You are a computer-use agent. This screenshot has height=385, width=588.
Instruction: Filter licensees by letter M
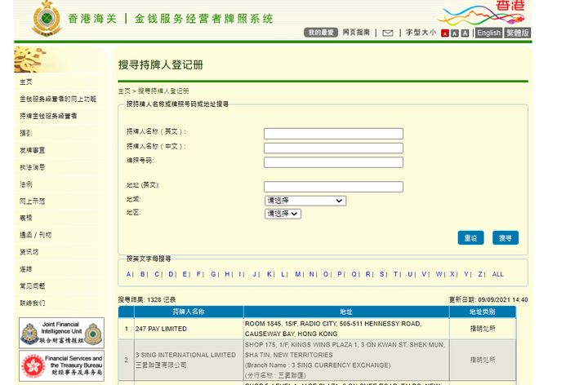coord(297,274)
